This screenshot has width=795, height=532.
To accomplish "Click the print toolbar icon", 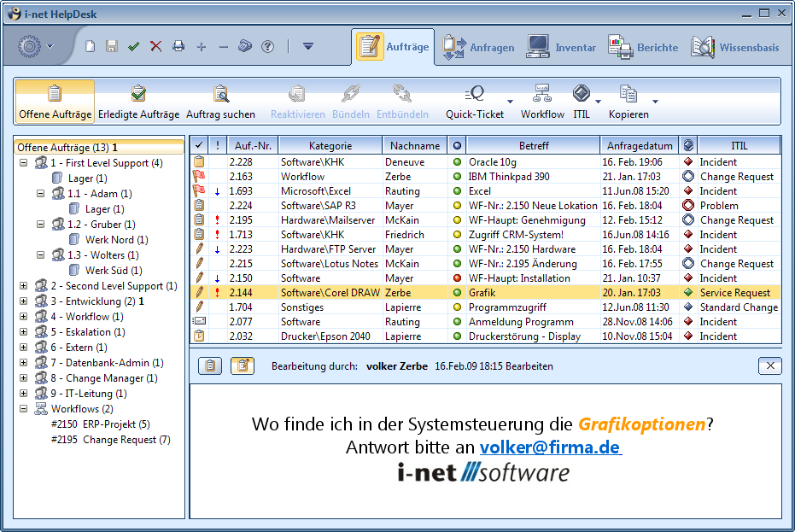I will [178, 47].
